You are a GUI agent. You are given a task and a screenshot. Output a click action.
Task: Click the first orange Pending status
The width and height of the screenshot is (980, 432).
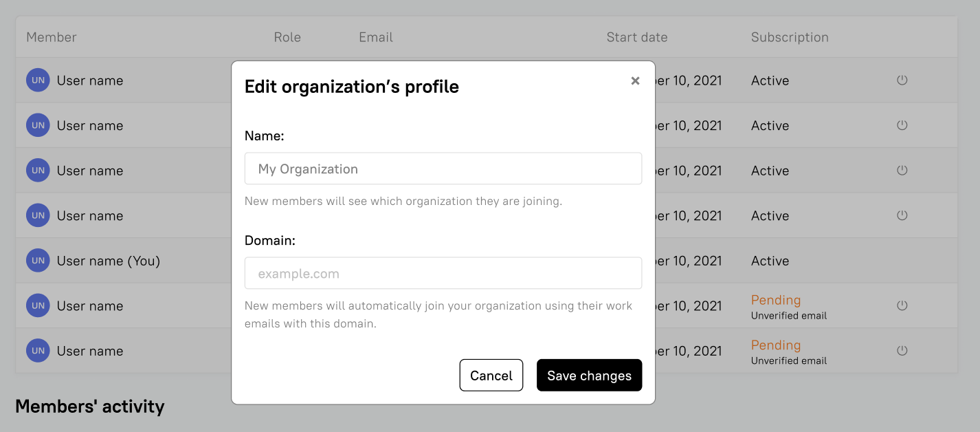coord(775,300)
